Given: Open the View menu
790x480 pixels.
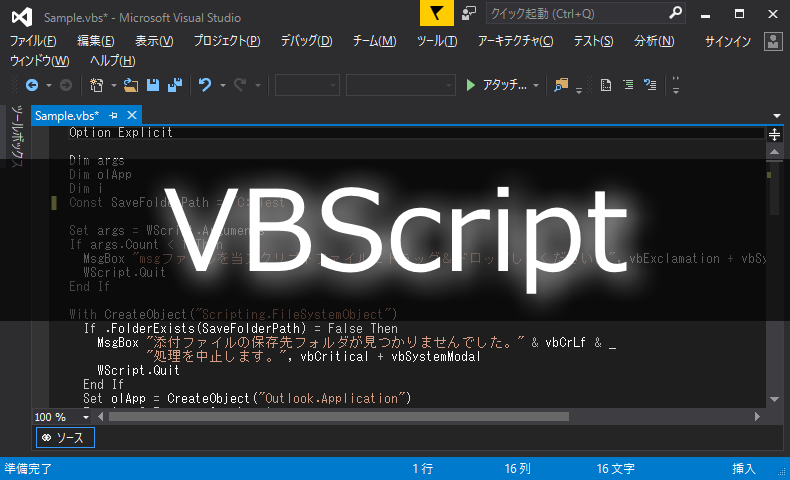Looking at the screenshot, I should pos(154,41).
